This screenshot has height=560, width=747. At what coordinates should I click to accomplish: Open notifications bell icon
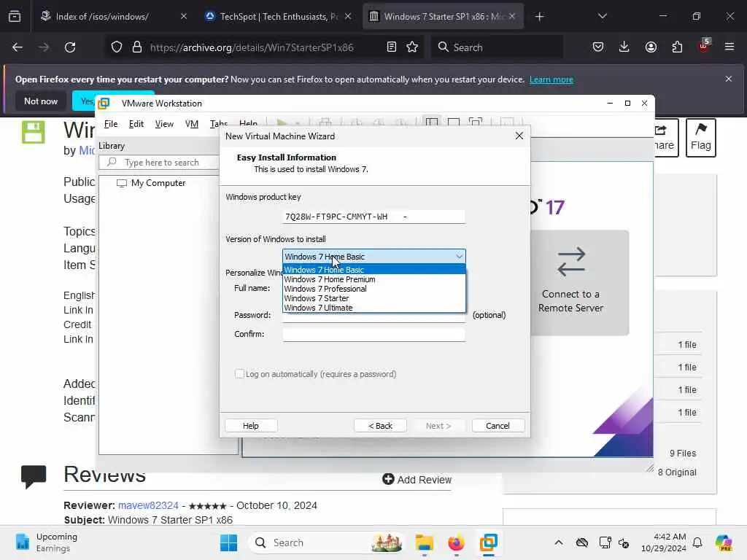(697, 542)
